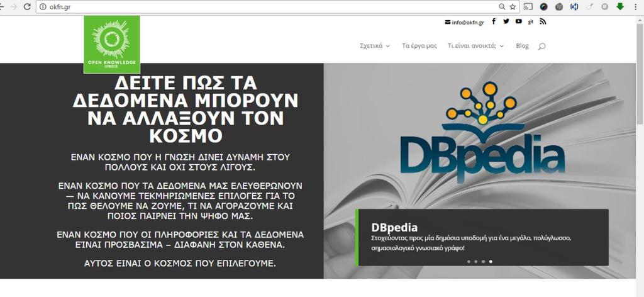Image resolution: width=644 pixels, height=297 pixels.
Task: Go to the Blog page
Action: pyautogui.click(x=523, y=46)
